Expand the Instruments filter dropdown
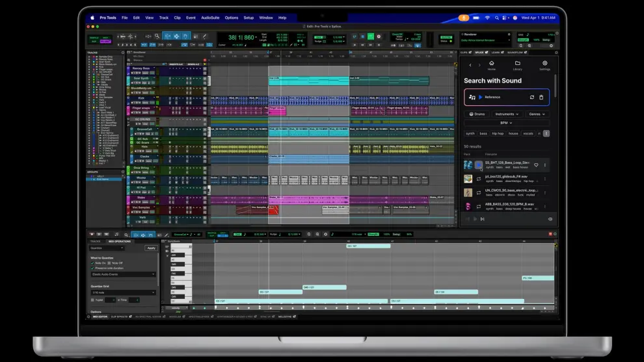This screenshot has width=644, height=362. [x=507, y=114]
